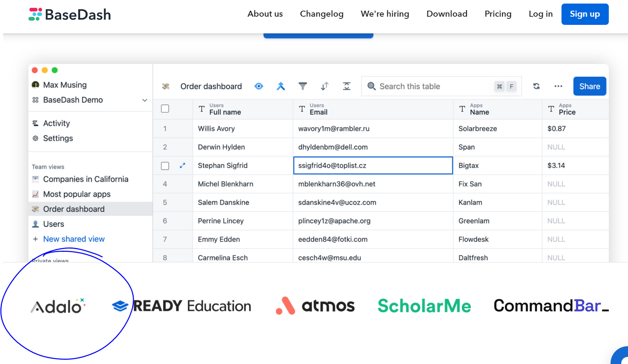Click the Log in link
Viewport: 628px width, 364px height.
[541, 14]
